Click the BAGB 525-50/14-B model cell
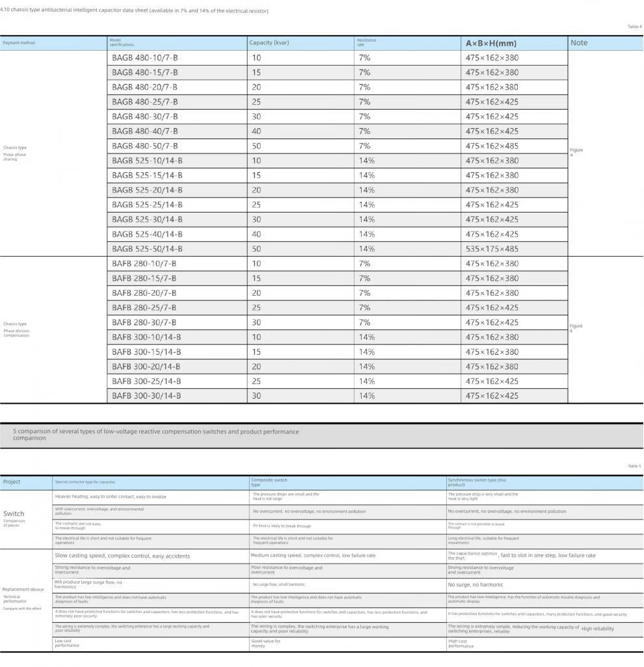This screenshot has height=667, width=644. 147,249
